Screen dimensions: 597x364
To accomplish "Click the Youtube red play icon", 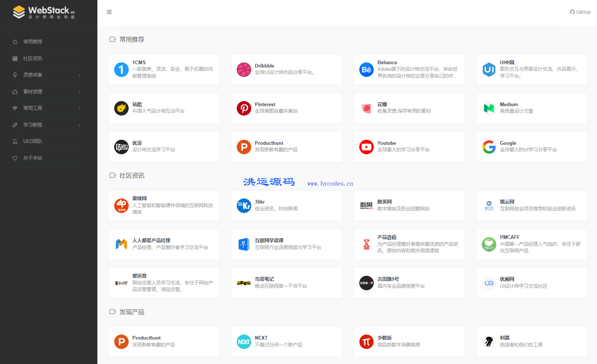I will click(x=367, y=147).
